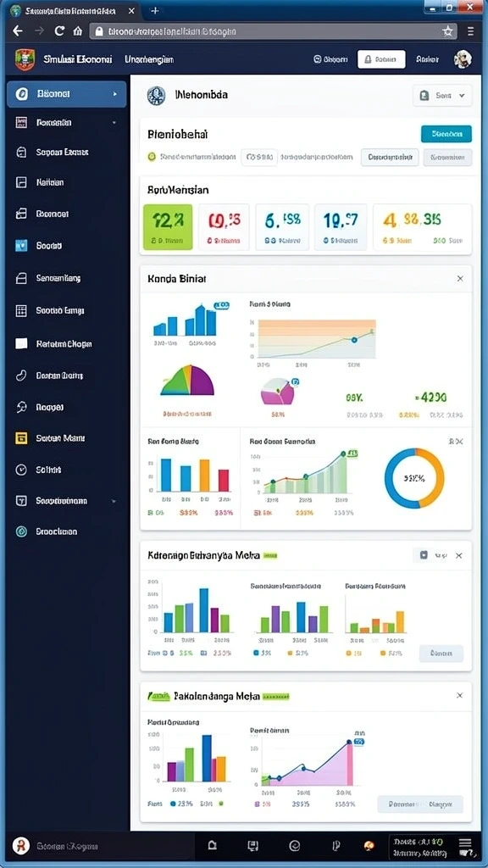Screen dimensions: 488x868
Task: Open the user avatar in the header
Action: [x=463, y=59]
